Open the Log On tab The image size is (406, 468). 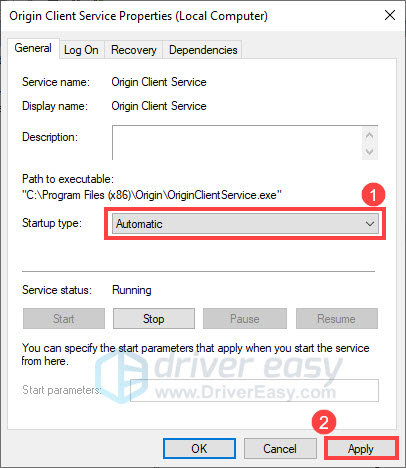pyautogui.click(x=81, y=50)
